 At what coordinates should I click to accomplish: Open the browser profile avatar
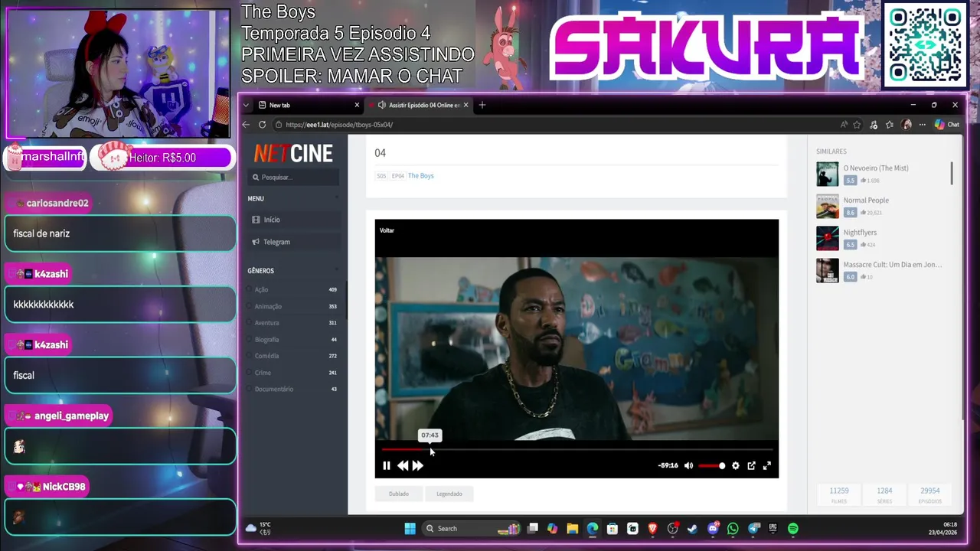coord(906,125)
